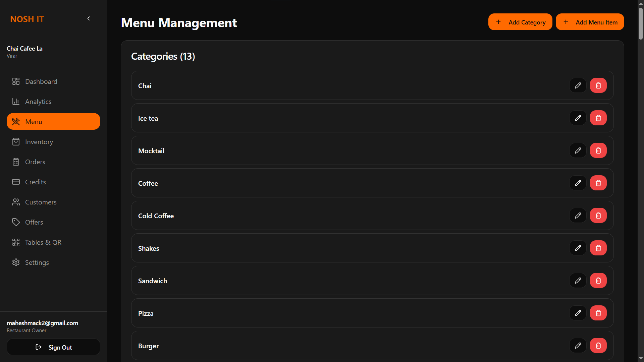The image size is (644, 362).
Task: Open the Offers tag icon
Action: point(16,222)
